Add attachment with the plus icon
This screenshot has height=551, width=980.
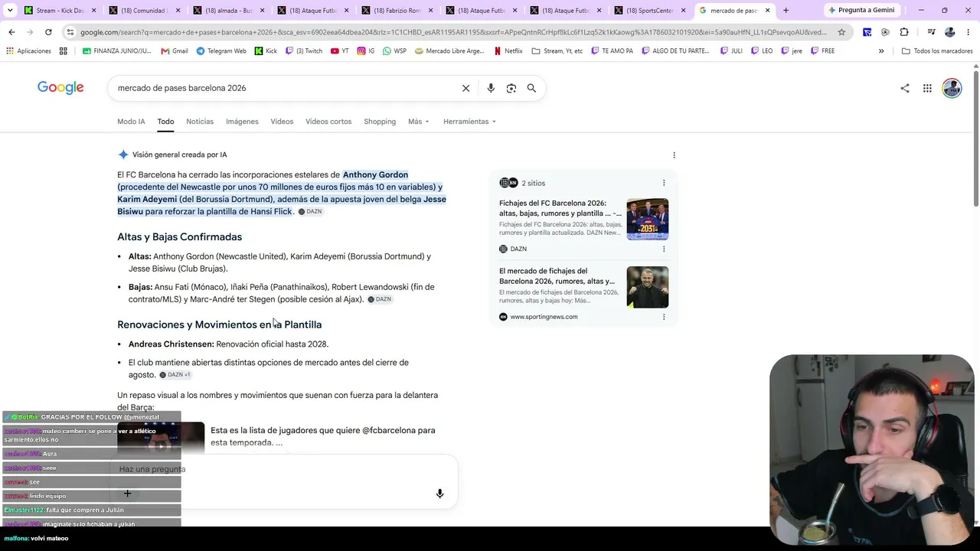tap(127, 494)
